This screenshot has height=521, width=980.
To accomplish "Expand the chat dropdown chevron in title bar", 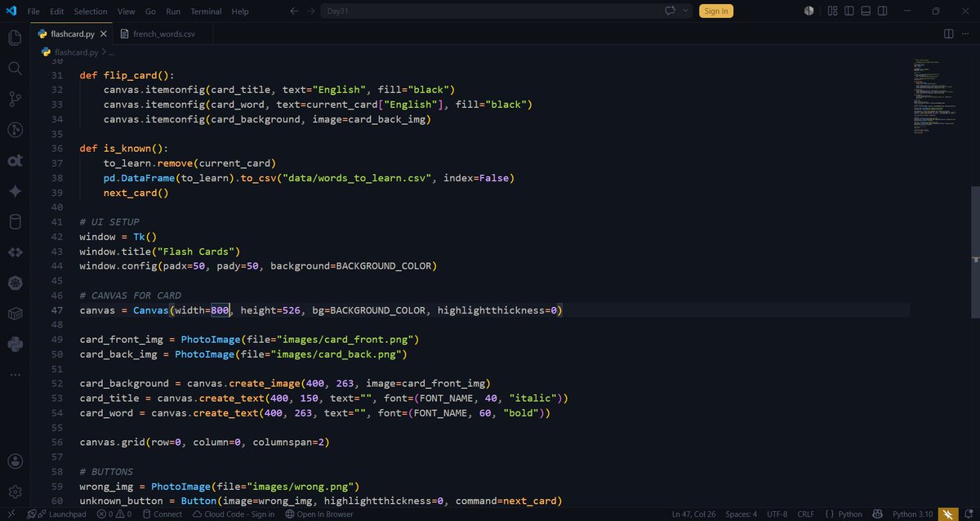I will (685, 11).
